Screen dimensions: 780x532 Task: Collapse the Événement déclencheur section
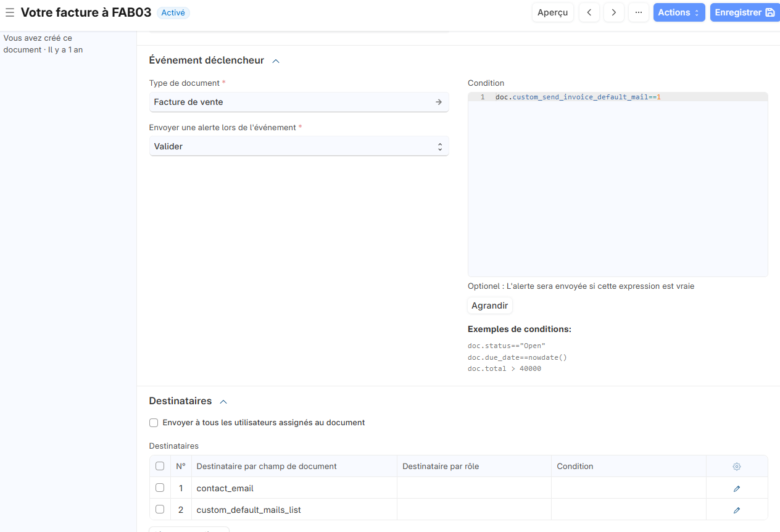click(x=276, y=61)
